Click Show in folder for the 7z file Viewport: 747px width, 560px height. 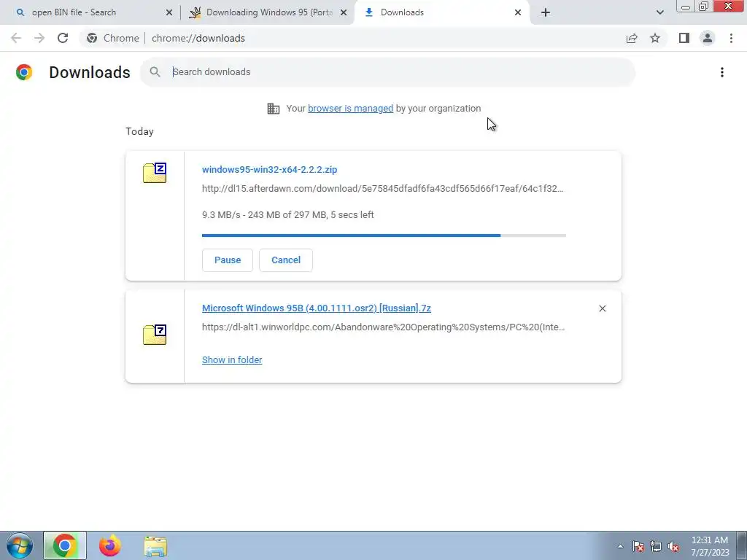pyautogui.click(x=232, y=360)
